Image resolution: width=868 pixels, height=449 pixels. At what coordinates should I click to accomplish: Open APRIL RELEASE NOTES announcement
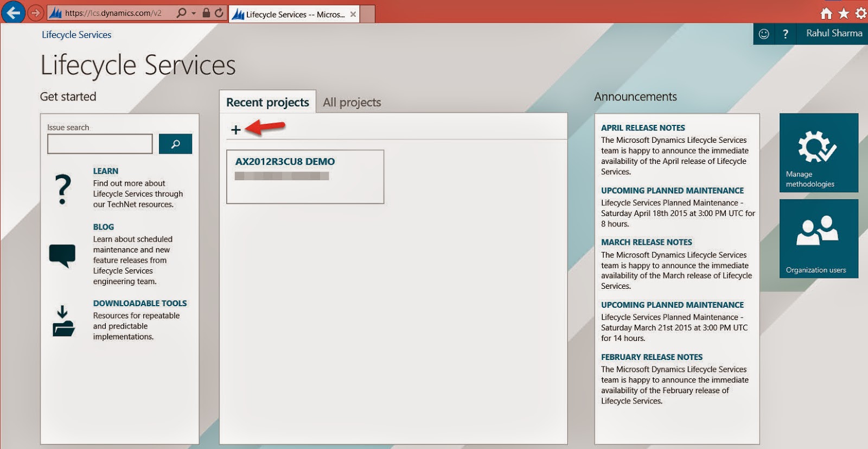pyautogui.click(x=643, y=128)
